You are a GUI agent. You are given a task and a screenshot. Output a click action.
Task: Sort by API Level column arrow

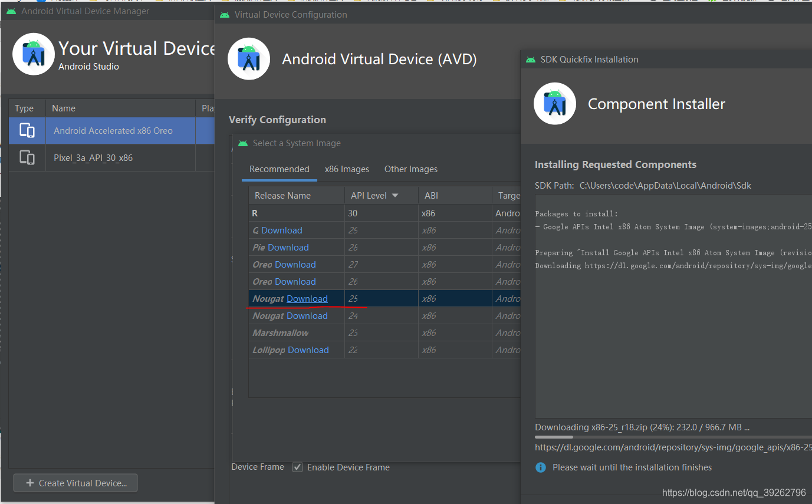click(x=395, y=196)
